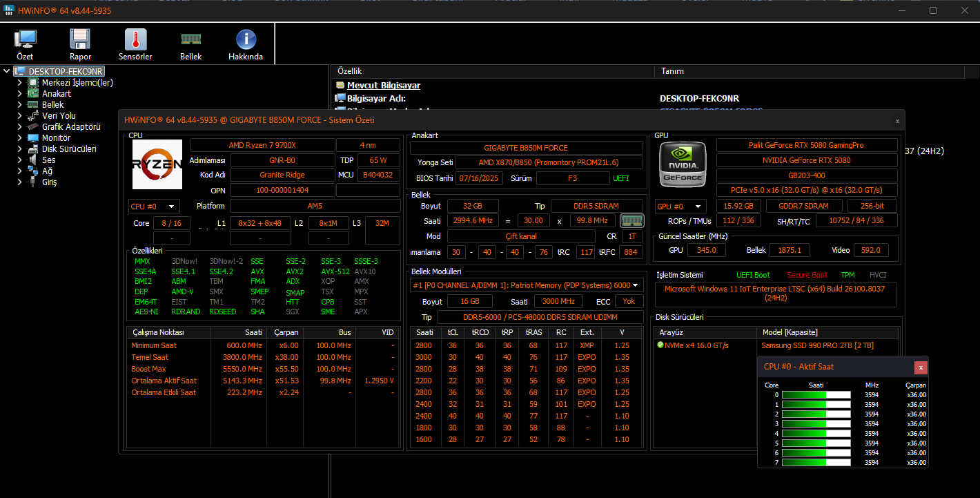
Task: Click the Özellik column header
Action: (x=493, y=71)
